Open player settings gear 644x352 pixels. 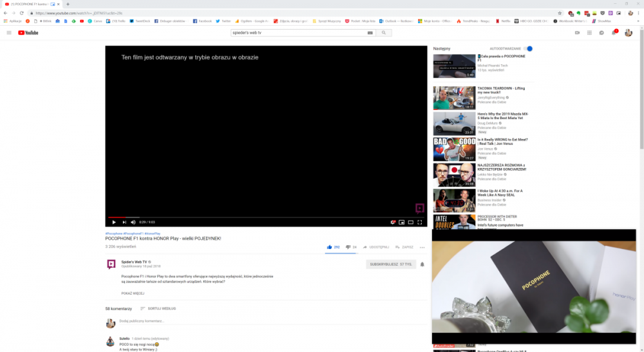(393, 223)
